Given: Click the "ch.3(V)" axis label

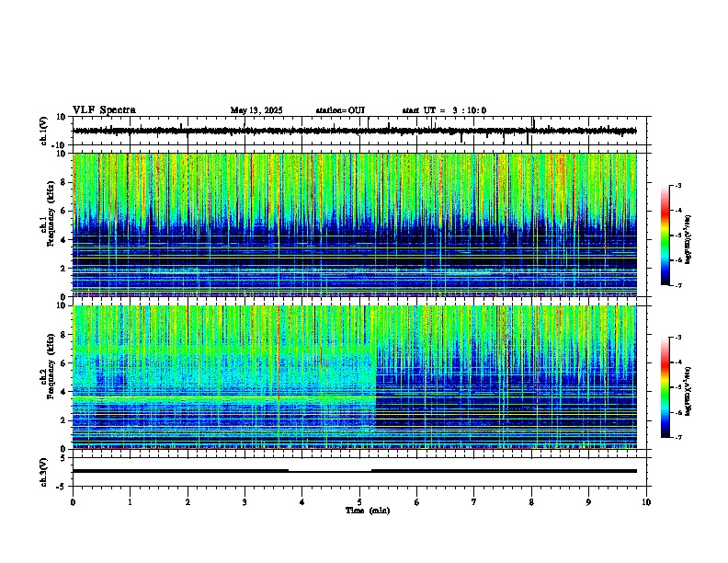Looking at the screenshot, I should coord(44,472).
